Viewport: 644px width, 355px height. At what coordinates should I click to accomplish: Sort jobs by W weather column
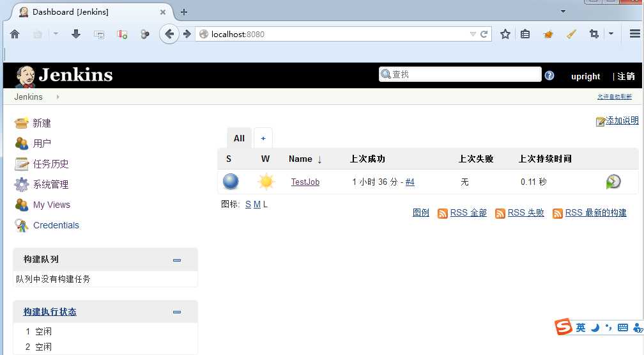tap(265, 159)
